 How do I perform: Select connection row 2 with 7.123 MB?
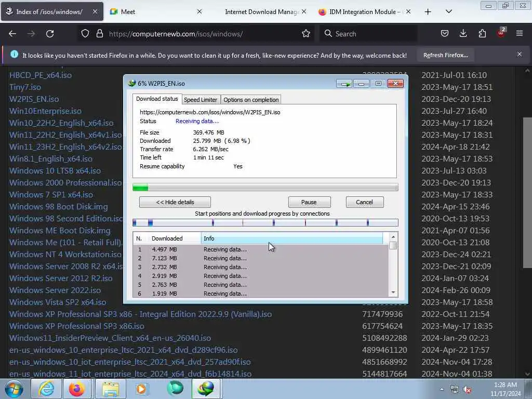tap(261, 258)
